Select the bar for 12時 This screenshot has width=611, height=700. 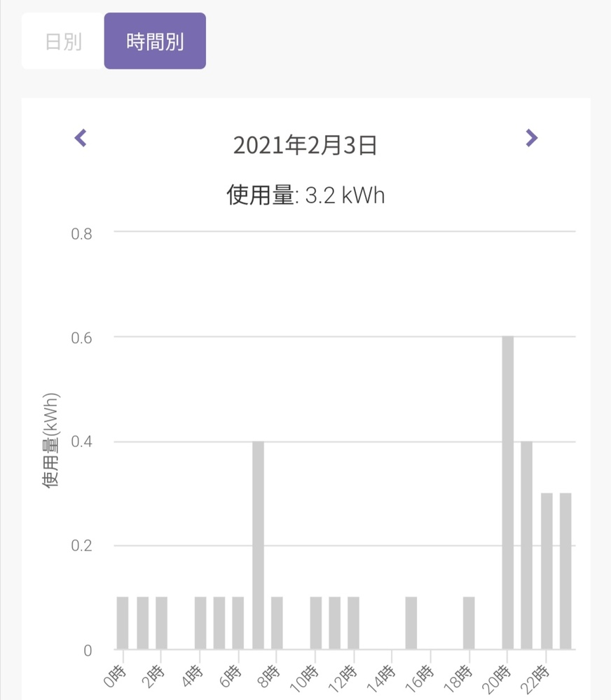coord(353,623)
